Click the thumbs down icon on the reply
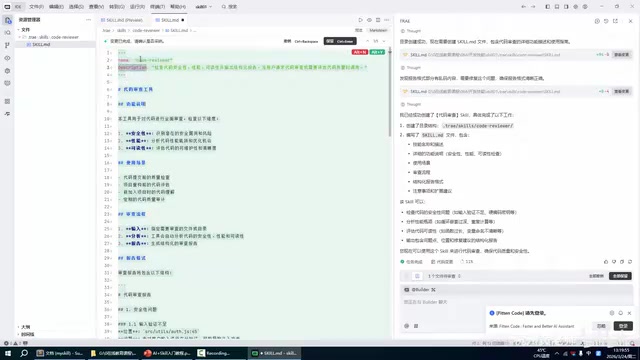This screenshot has width=640, height=360. [614, 262]
